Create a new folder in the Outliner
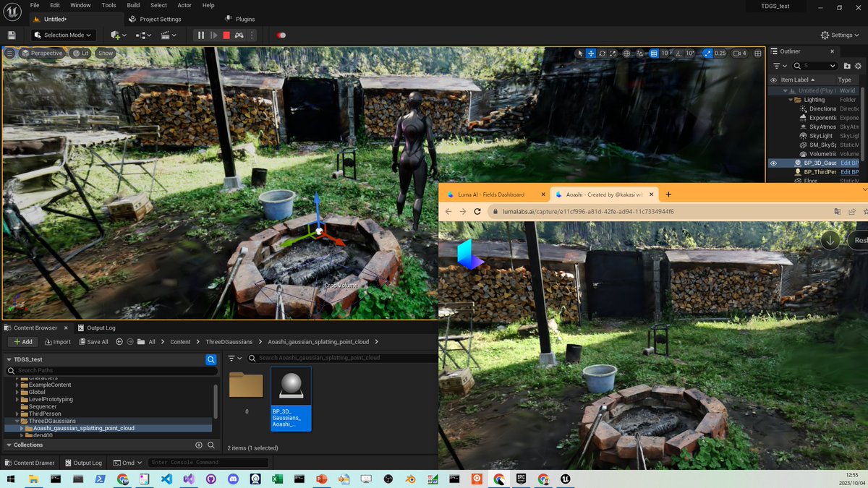The width and height of the screenshot is (868, 488). 847,66
